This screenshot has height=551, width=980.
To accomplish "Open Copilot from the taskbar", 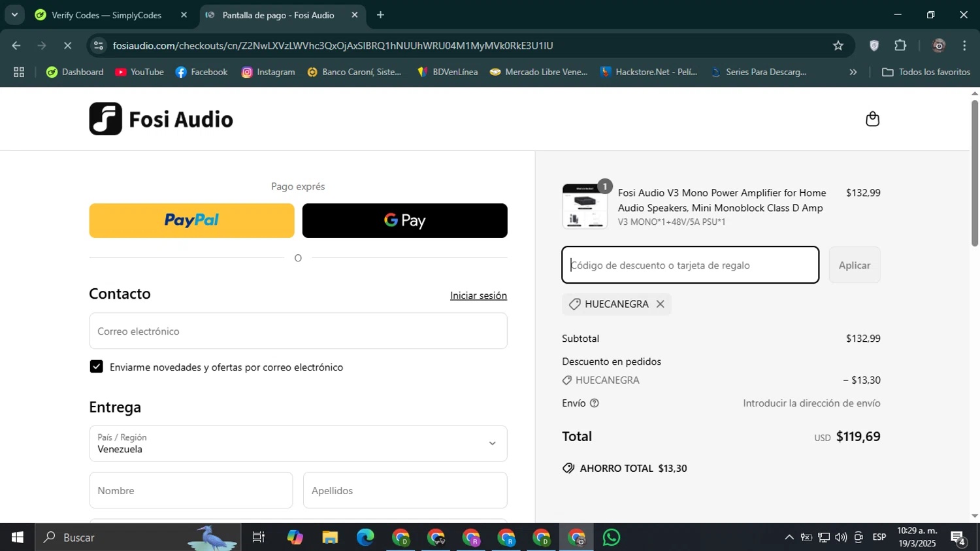I will tap(295, 537).
